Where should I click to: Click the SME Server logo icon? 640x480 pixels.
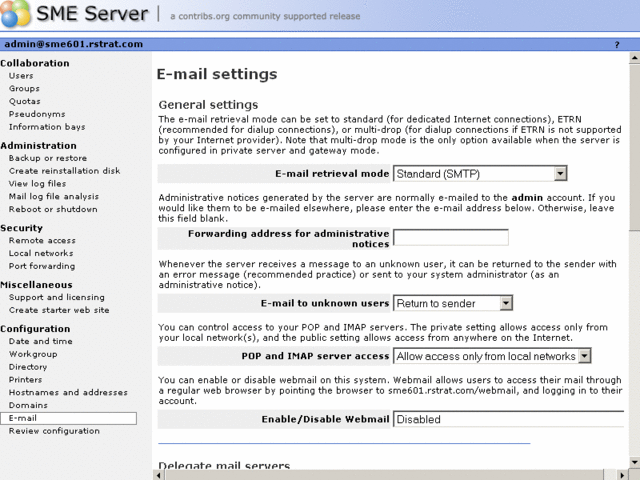(x=15, y=13)
